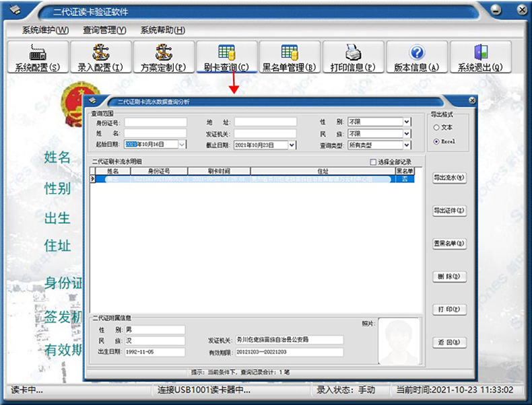Open the 截止日期 end date picker

click(x=292, y=145)
